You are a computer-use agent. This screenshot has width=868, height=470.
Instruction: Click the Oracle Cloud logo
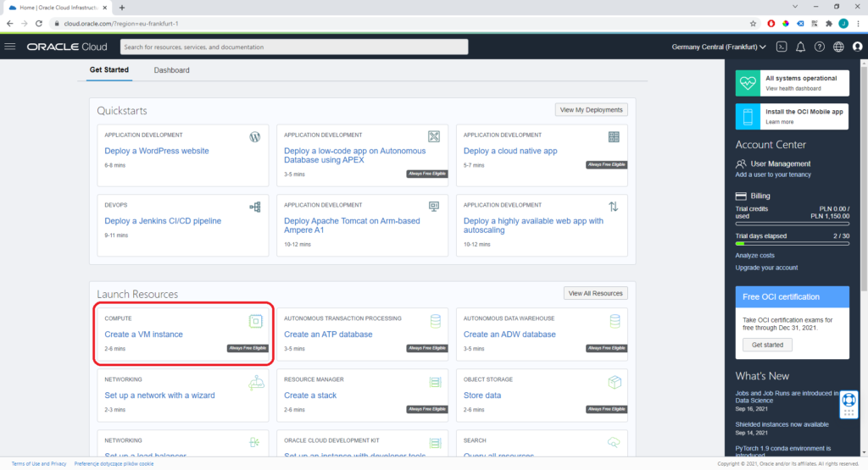click(x=67, y=47)
